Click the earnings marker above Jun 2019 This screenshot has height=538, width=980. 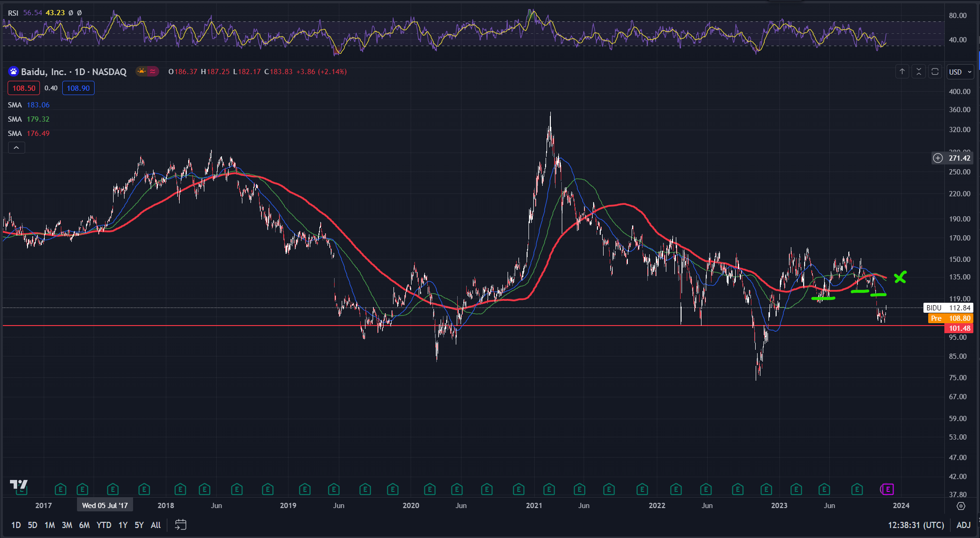click(334, 489)
